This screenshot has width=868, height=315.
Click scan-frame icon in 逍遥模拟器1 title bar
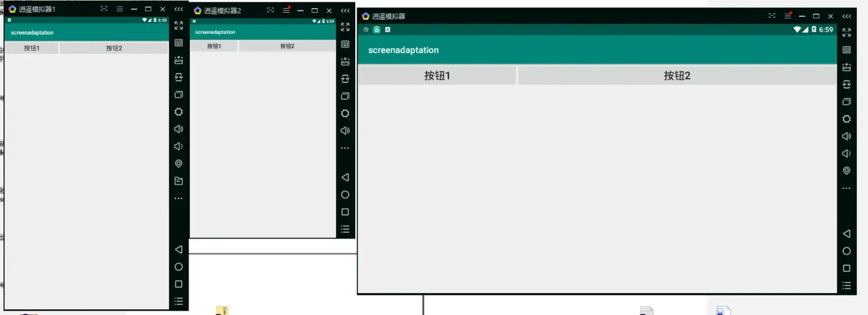pos(104,9)
